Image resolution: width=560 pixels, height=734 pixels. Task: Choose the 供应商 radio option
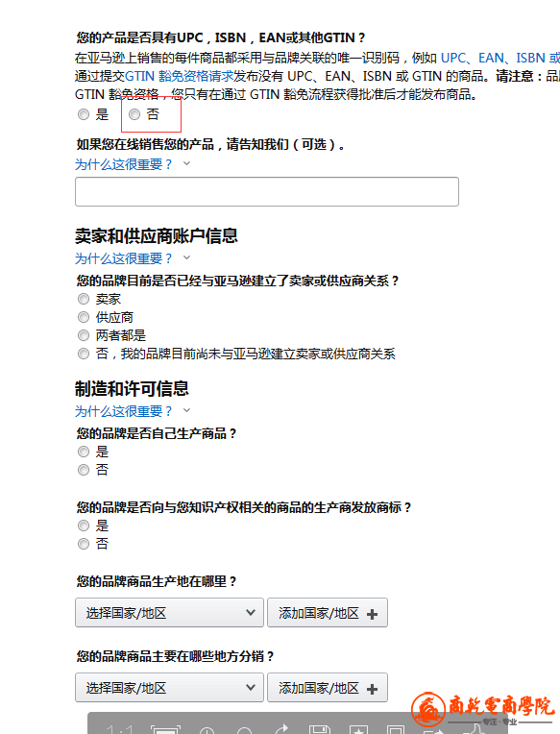(84, 317)
